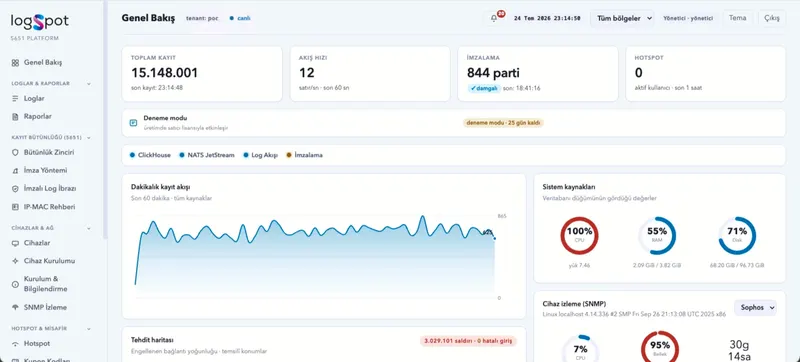
Task: Click the Hotspot wifi icon in sidebar
Action: pos(15,344)
